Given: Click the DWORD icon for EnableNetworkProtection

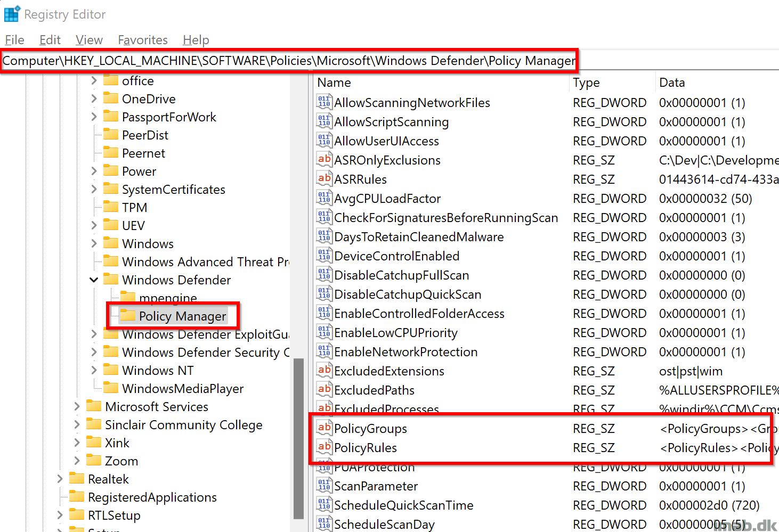Looking at the screenshot, I should click(324, 351).
